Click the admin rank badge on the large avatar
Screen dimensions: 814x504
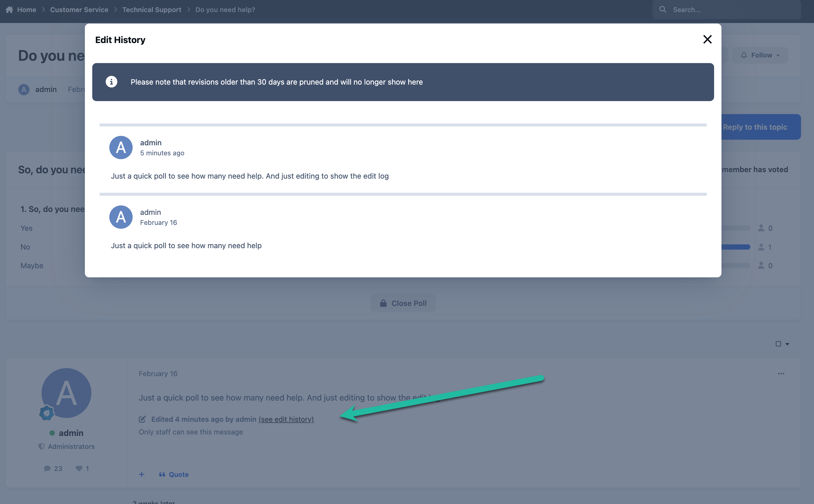pyautogui.click(x=46, y=413)
